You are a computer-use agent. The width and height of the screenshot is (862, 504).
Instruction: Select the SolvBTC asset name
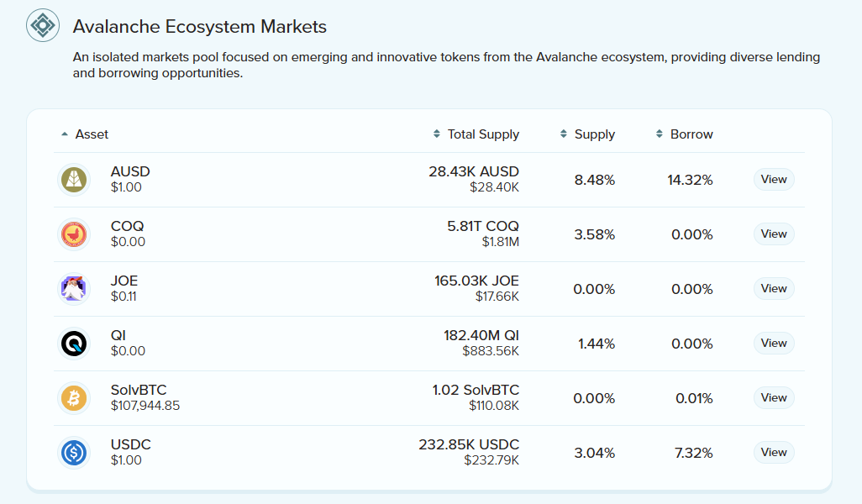click(139, 390)
